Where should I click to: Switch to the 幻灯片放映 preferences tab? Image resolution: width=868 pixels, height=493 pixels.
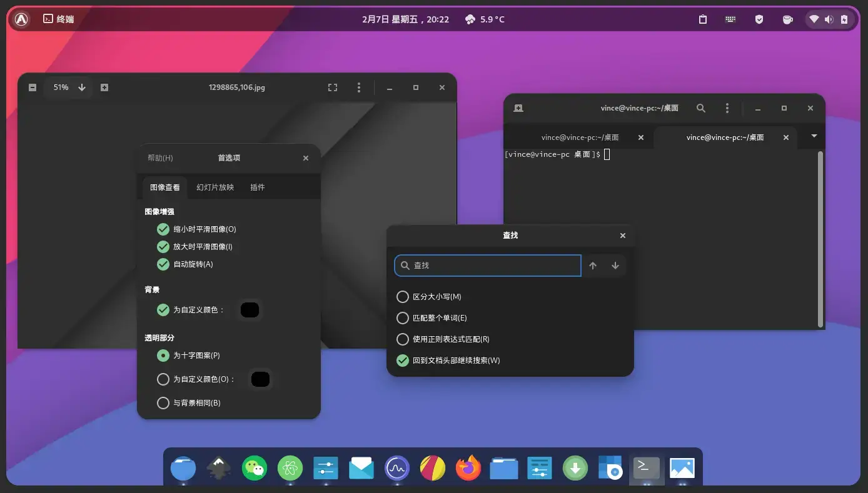[214, 187]
